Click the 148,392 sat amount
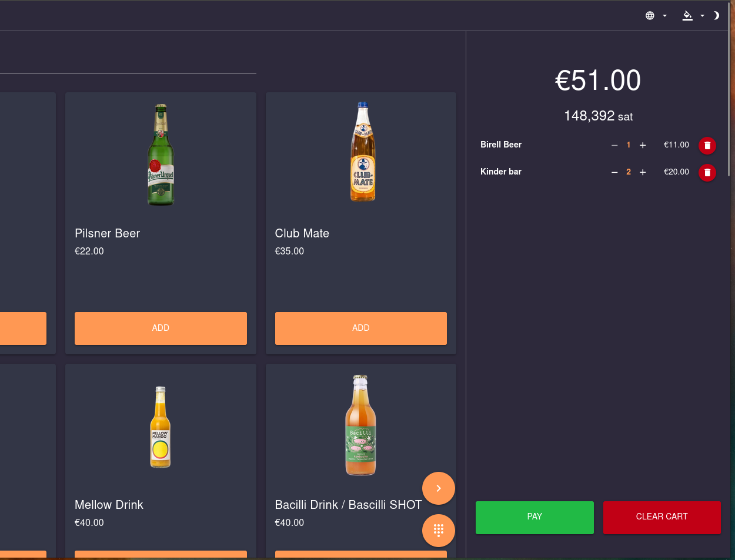 point(598,116)
